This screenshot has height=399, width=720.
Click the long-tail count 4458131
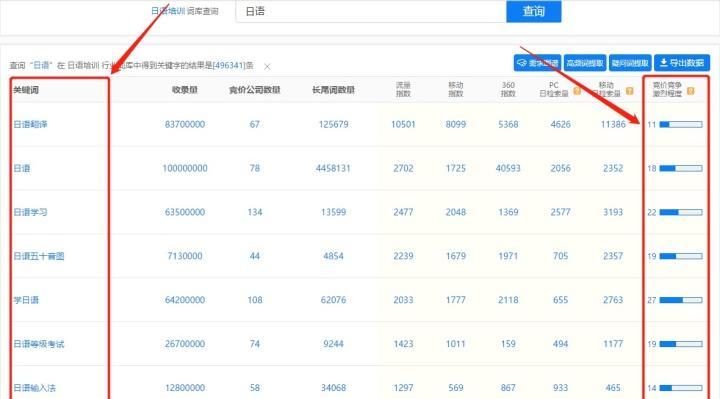pos(333,169)
